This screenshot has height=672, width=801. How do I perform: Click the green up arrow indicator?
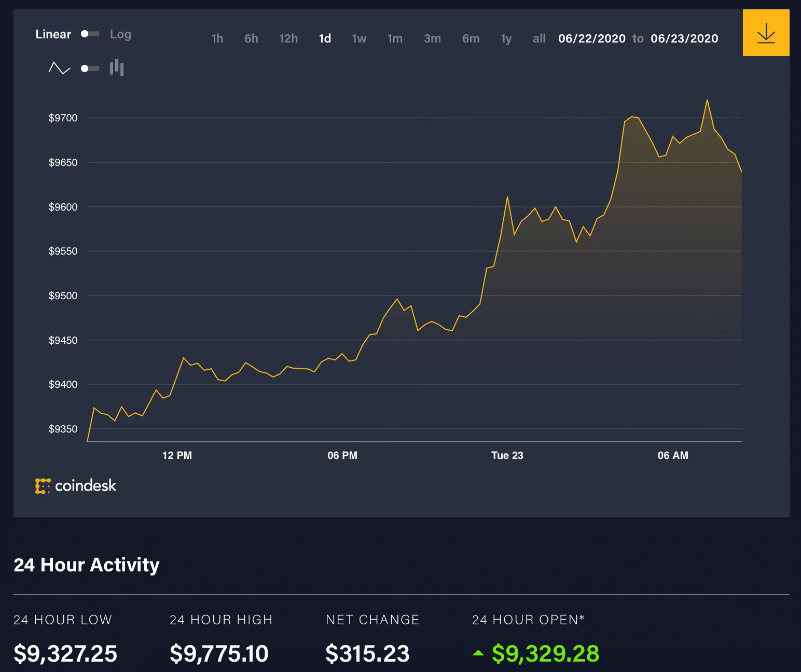478,653
